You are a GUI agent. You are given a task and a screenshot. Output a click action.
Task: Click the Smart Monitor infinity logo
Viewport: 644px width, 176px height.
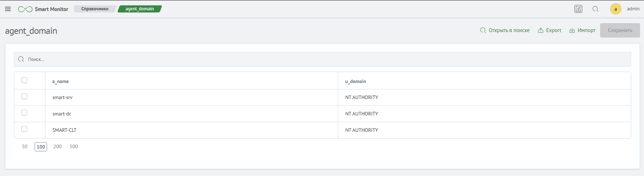point(25,9)
